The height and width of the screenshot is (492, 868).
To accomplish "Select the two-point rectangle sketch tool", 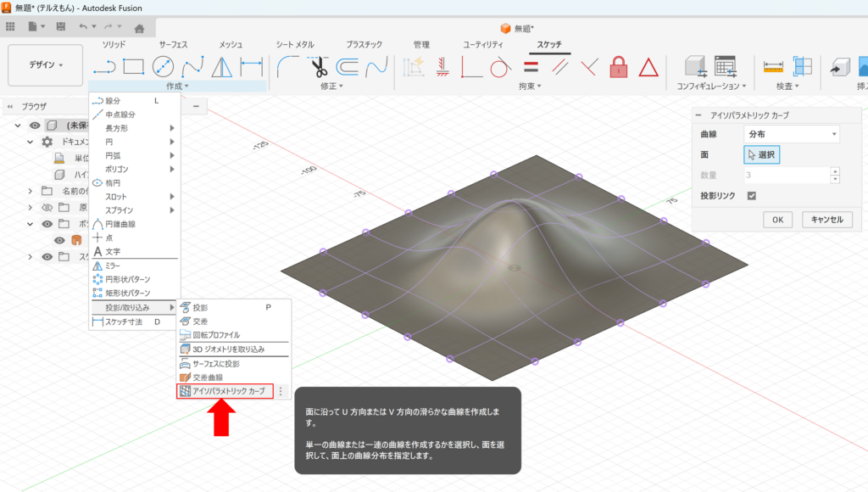I will (133, 66).
